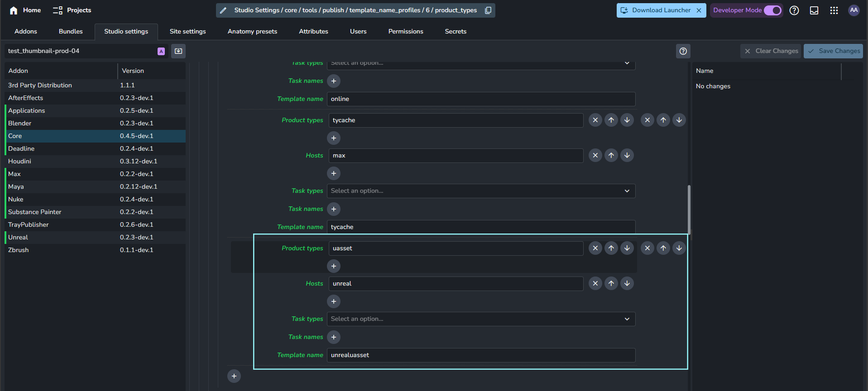Go to the Users tab
Screen dimensions: 868x391
[x=358, y=32]
